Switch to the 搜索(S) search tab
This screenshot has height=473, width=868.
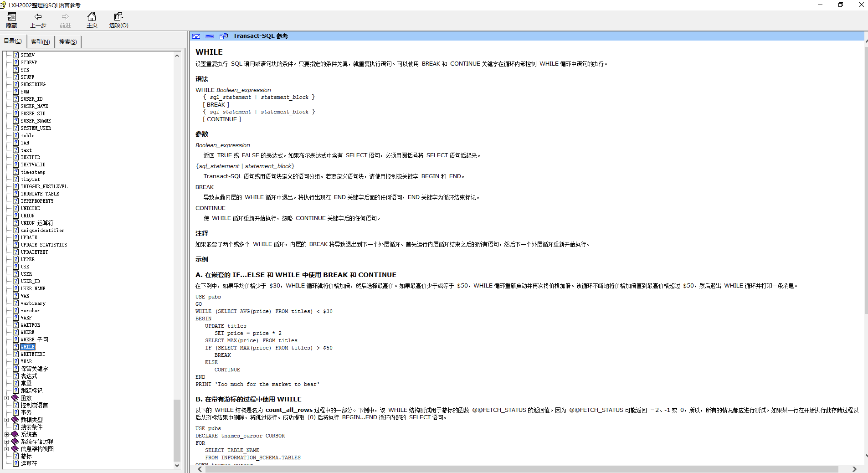[68, 42]
